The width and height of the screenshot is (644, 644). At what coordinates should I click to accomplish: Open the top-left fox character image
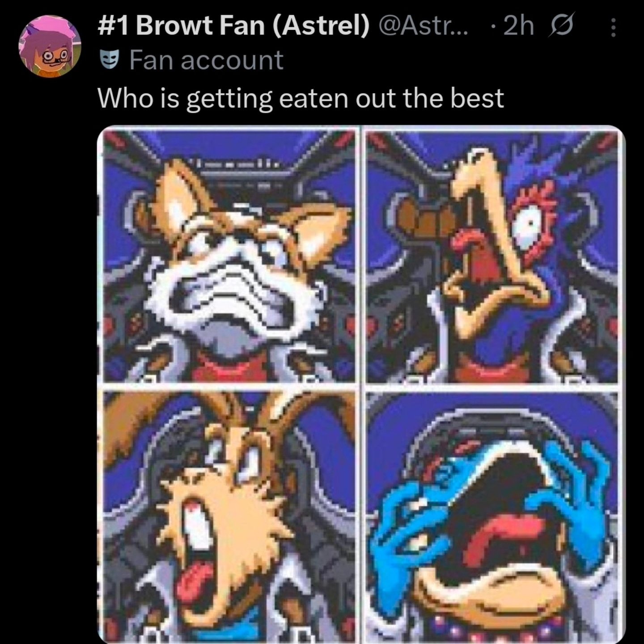[x=229, y=255]
